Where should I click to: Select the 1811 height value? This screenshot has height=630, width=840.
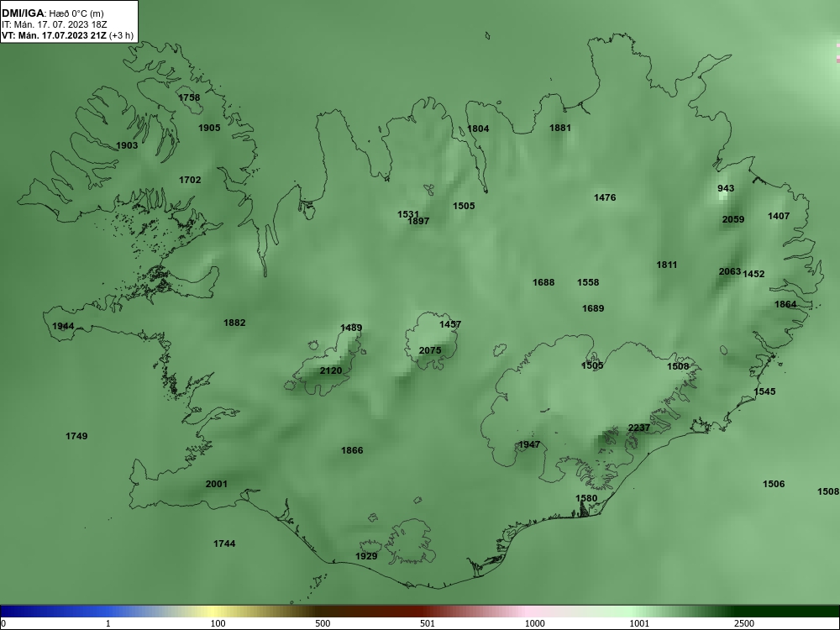667,265
